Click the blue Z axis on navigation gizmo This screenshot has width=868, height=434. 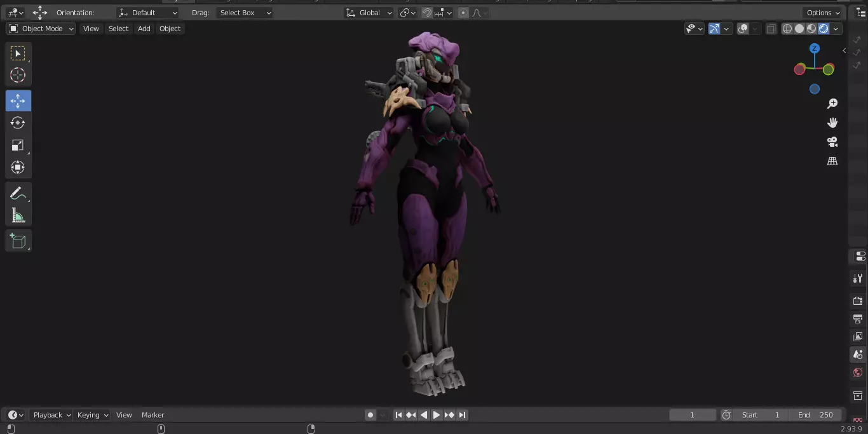point(815,49)
